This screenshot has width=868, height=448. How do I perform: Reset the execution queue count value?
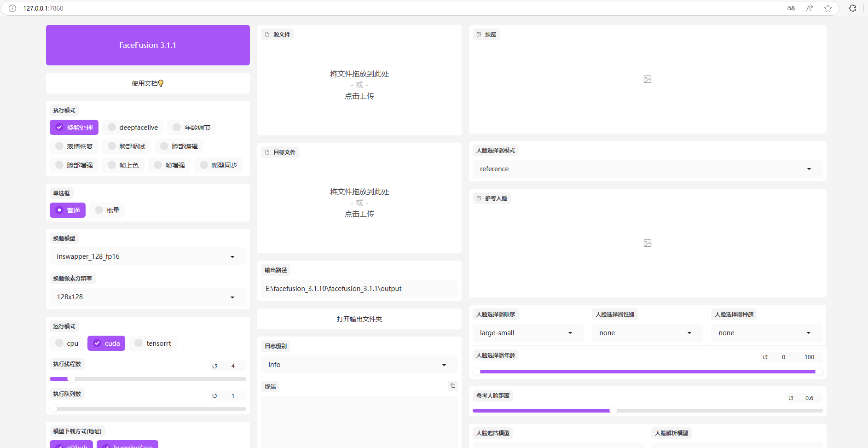[214, 396]
